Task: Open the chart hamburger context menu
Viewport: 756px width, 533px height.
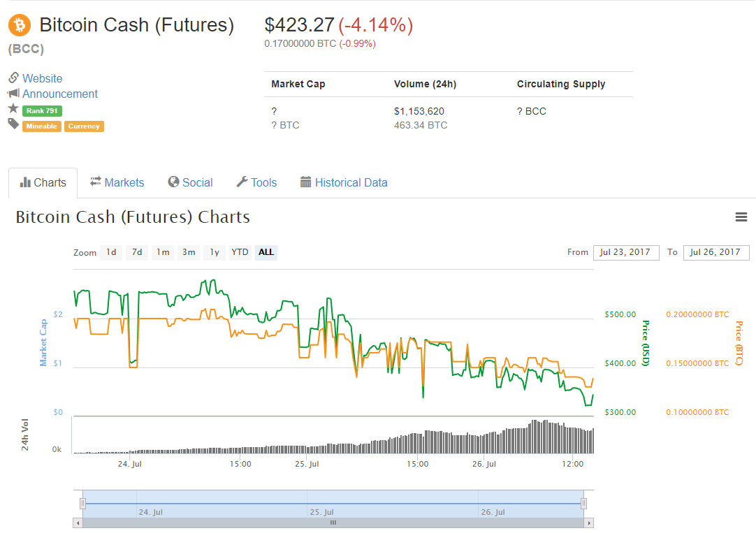Action: (x=741, y=217)
